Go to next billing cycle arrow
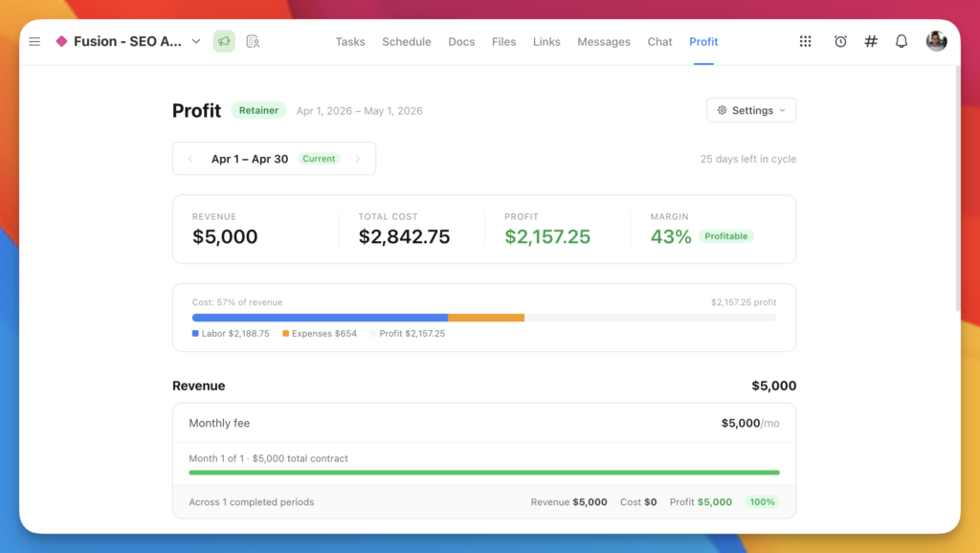980x553 pixels. (358, 159)
